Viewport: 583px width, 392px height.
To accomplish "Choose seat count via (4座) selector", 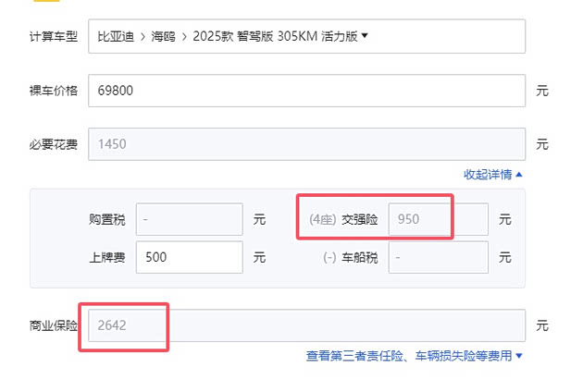I will coord(321,219).
